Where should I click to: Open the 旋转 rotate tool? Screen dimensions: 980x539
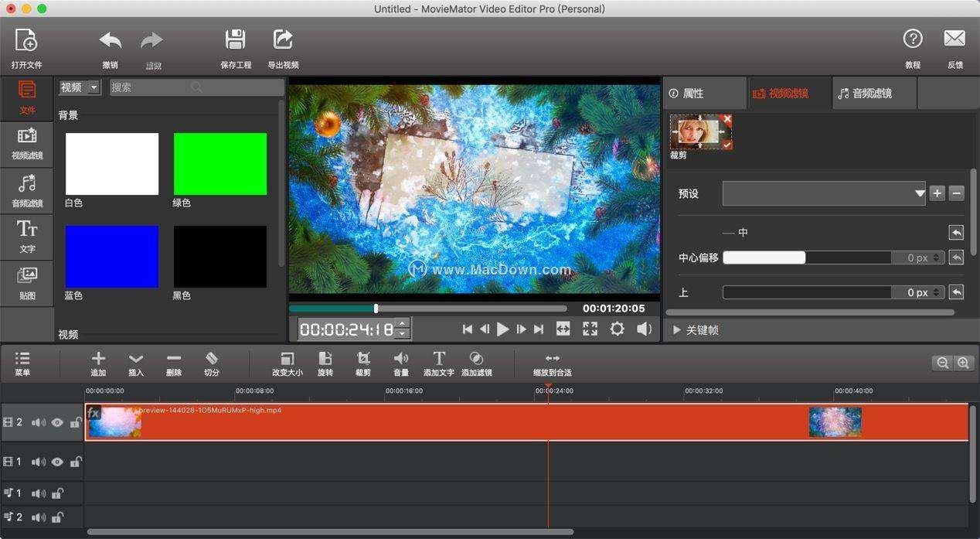click(325, 363)
